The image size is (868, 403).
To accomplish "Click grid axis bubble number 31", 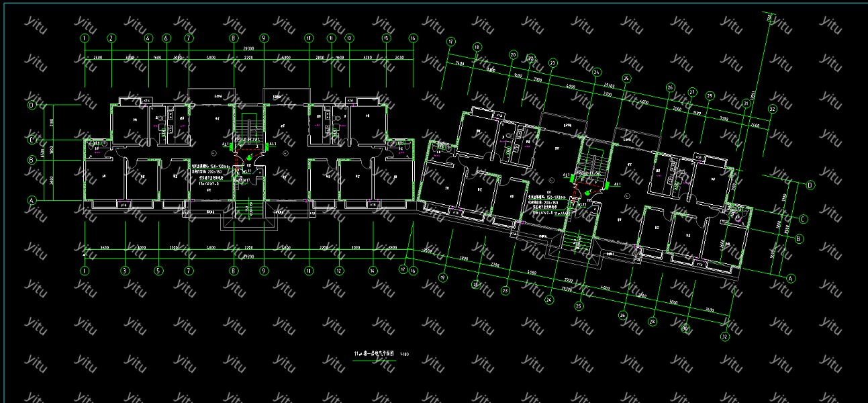I will click(x=746, y=104).
